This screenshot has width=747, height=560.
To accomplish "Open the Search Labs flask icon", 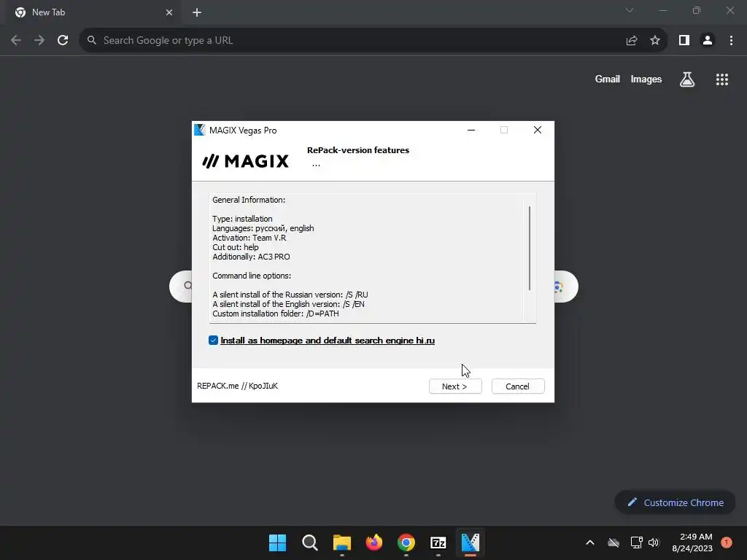I will coord(687,79).
